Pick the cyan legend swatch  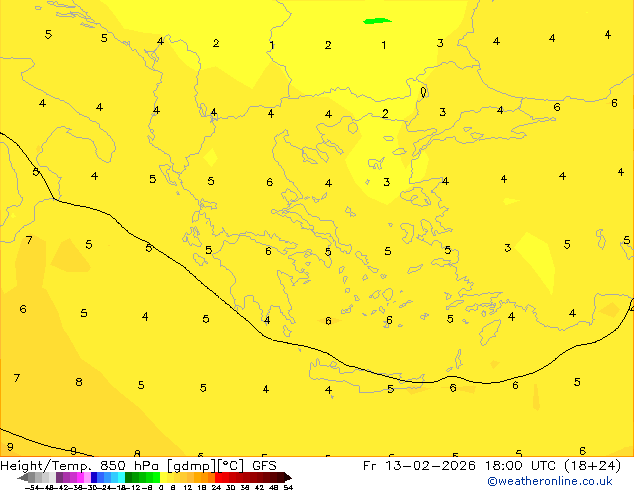121,477
